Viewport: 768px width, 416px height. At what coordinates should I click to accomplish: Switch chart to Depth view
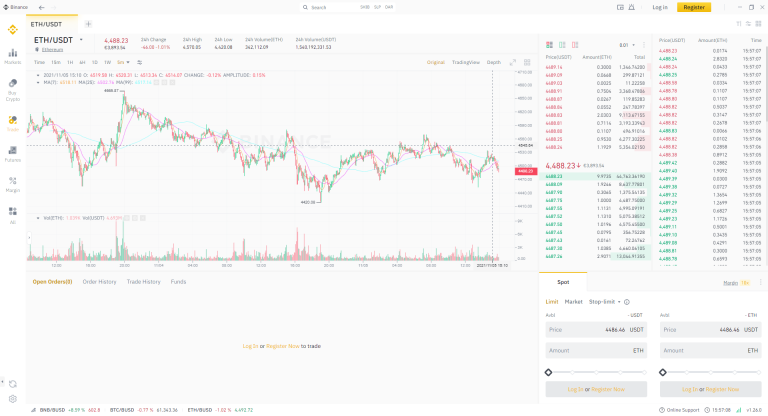(x=494, y=62)
